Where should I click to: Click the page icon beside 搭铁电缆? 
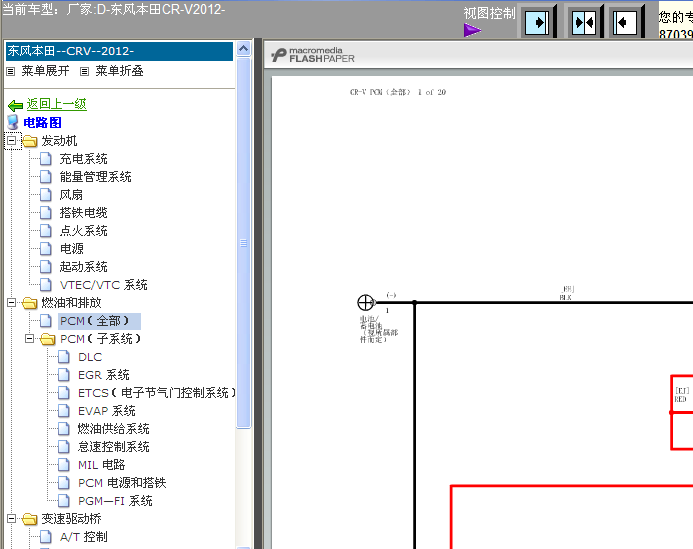pos(46,213)
